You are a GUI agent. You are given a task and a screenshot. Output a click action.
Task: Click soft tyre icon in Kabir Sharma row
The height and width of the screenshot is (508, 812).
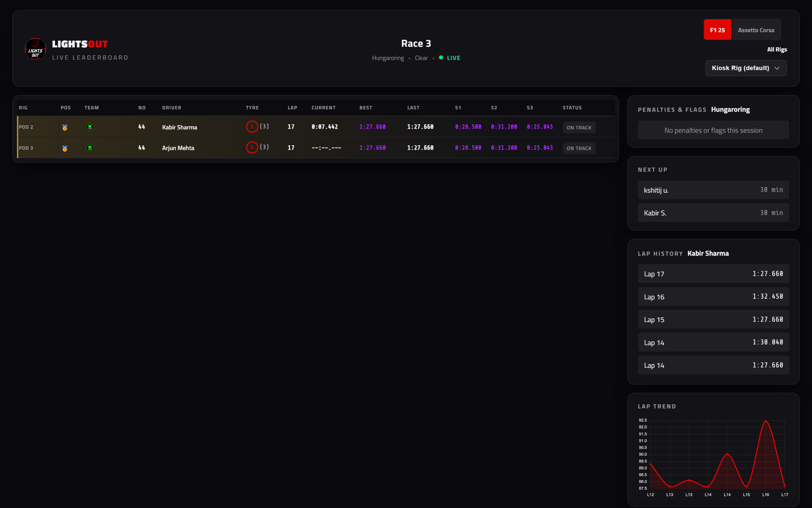(252, 127)
